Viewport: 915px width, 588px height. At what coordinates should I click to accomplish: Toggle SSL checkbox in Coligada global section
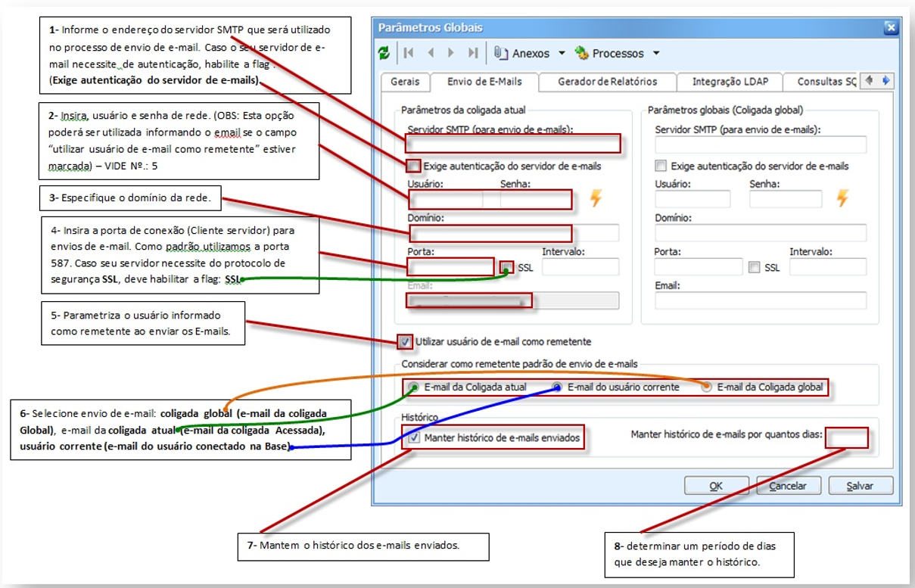click(x=754, y=267)
